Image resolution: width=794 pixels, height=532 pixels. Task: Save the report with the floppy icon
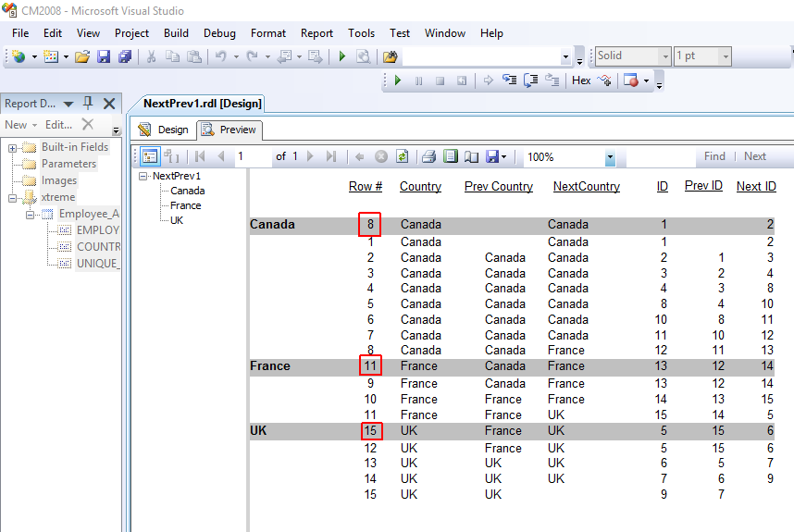point(104,56)
